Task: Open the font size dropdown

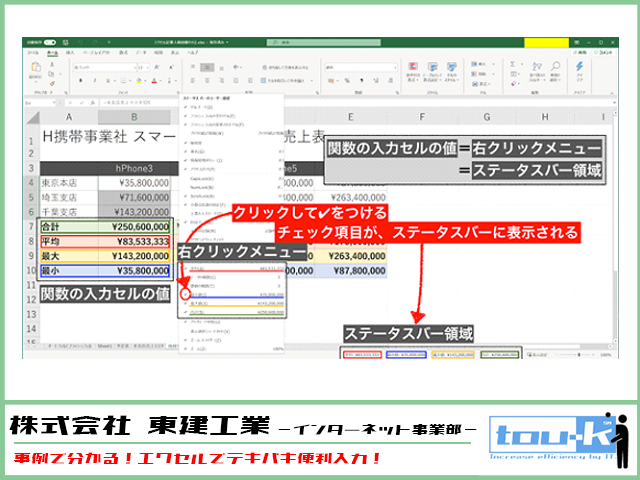Action: pyautogui.click(x=148, y=67)
